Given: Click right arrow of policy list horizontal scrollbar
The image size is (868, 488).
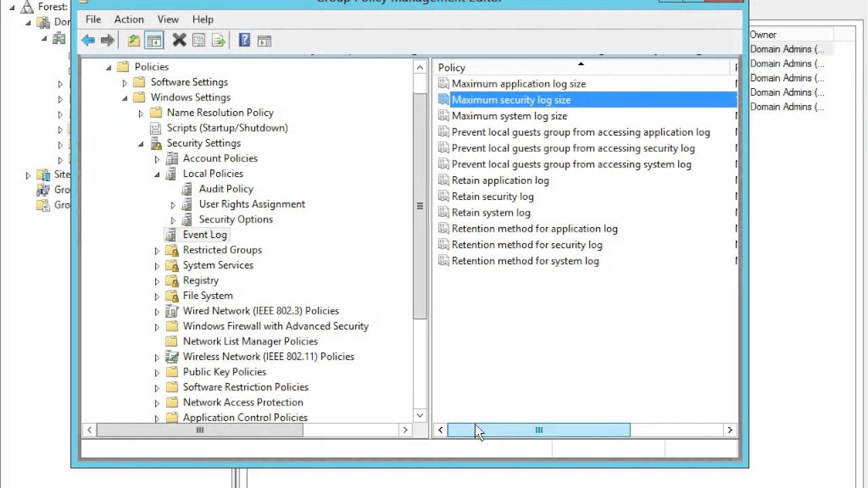Looking at the screenshot, I should coord(730,430).
